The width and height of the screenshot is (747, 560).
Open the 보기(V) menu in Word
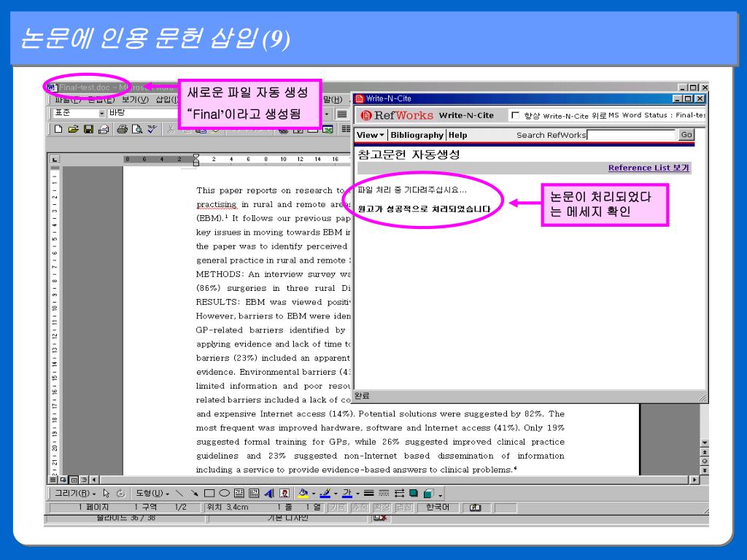135,99
